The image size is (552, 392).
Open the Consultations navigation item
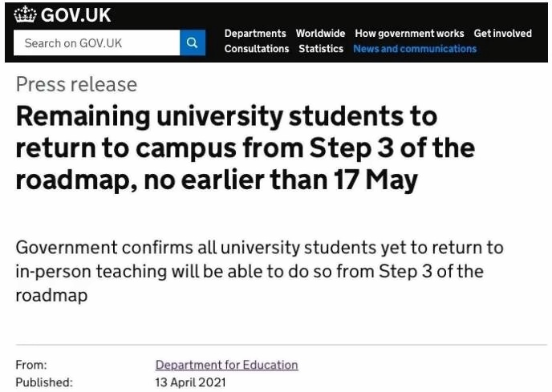[x=257, y=49]
